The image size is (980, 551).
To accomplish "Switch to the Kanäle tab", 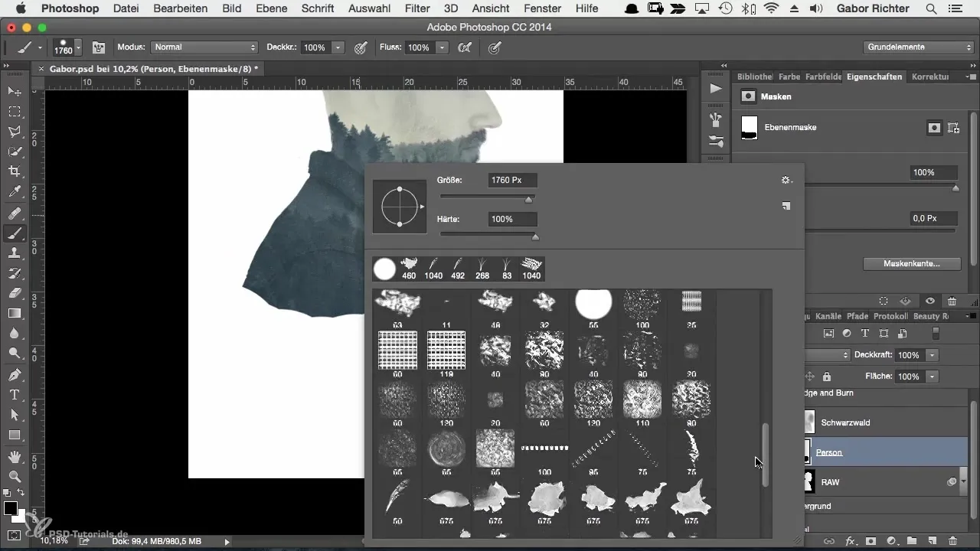I will 828,316.
